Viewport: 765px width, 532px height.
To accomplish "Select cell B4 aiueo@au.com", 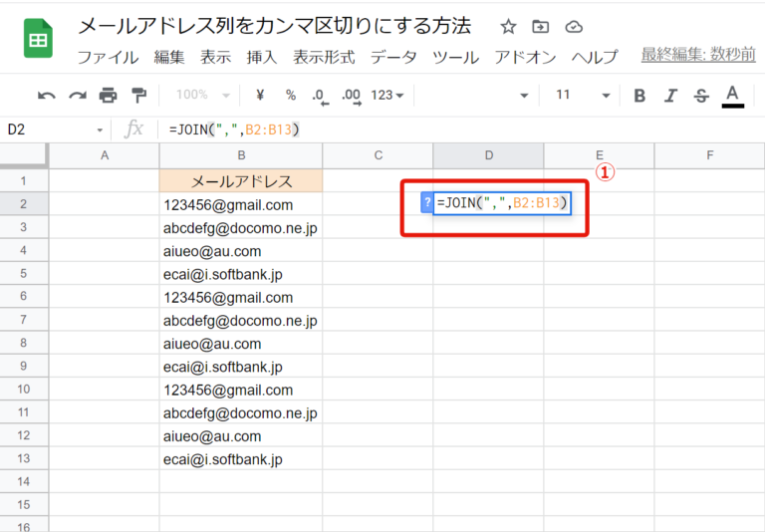I will [241, 250].
